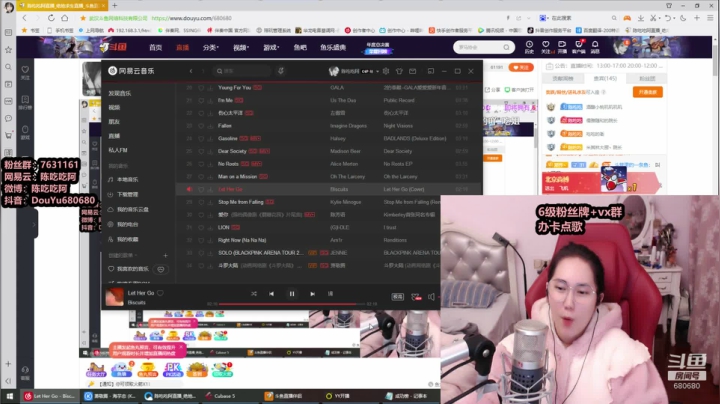Like the now-playing Let Her Go heart icon
Image resolution: width=720 pixels, height=404 pixels.
160,293
